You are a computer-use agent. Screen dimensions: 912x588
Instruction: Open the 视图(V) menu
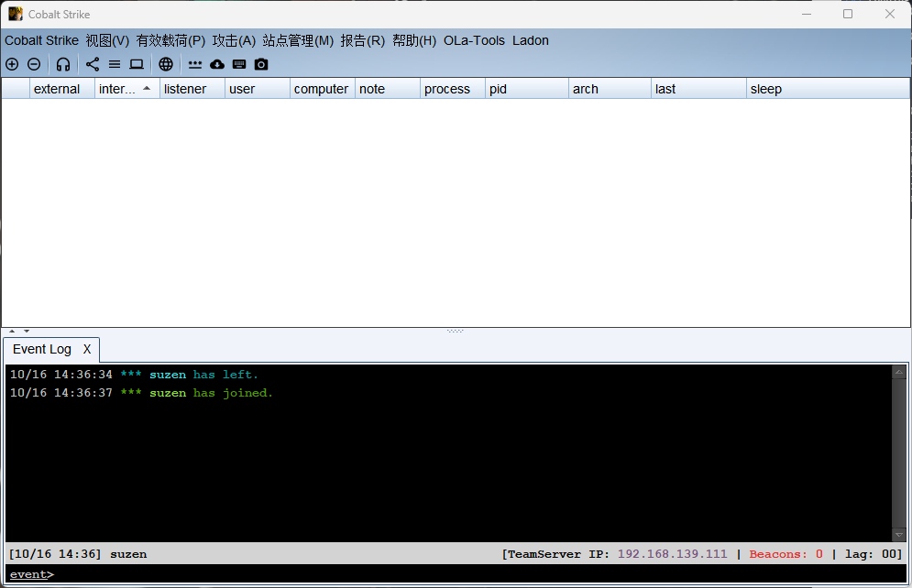coord(107,40)
